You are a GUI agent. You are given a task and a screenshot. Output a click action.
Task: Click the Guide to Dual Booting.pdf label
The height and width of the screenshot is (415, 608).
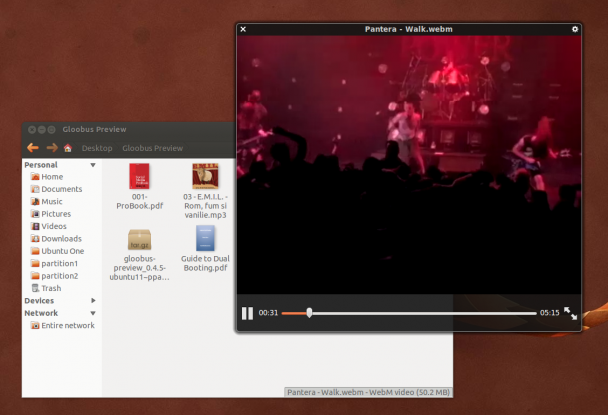[x=205, y=263]
